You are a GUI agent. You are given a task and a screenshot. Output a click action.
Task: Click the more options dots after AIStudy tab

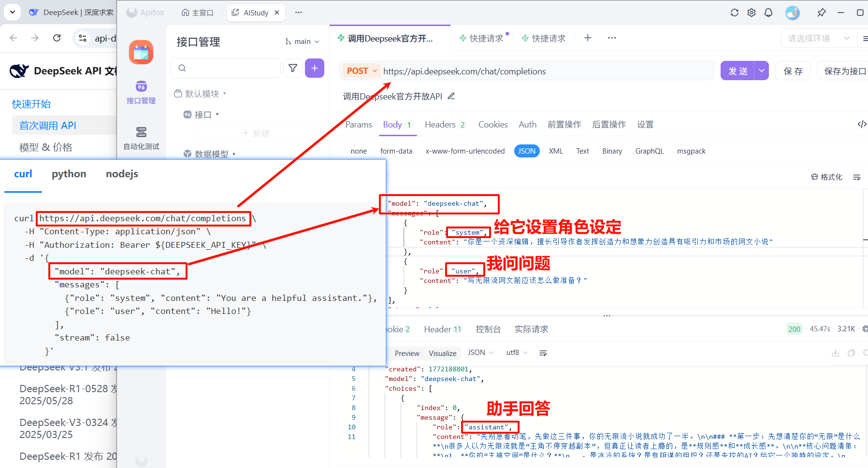299,13
